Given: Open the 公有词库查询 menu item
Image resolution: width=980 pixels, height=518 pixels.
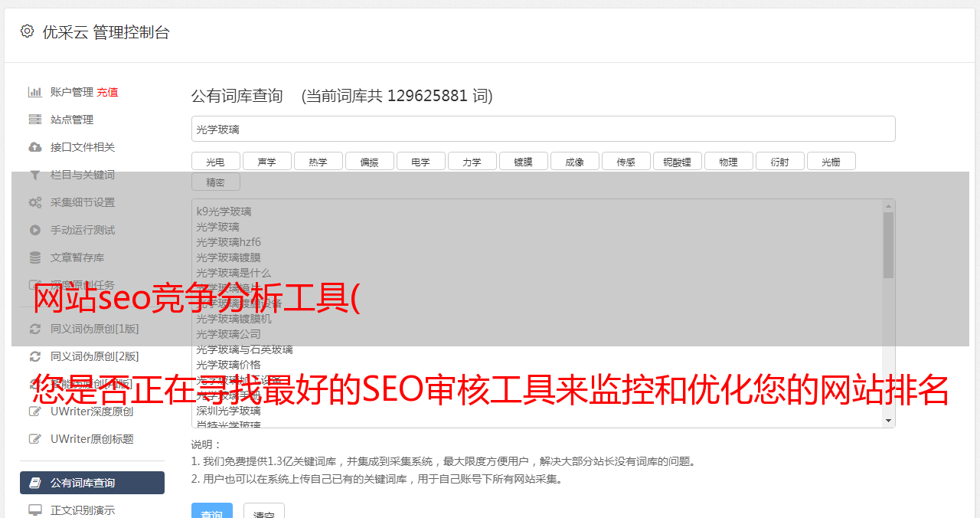Looking at the screenshot, I should (x=92, y=483).
